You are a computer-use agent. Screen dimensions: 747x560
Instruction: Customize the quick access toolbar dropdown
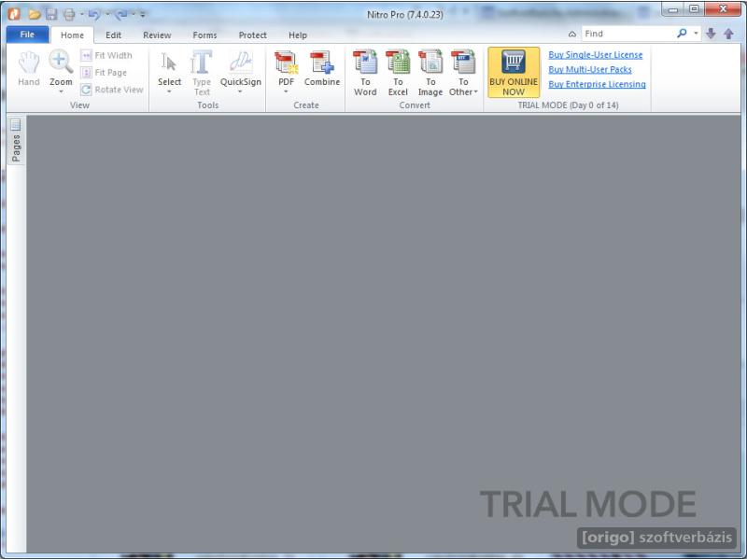click(143, 15)
